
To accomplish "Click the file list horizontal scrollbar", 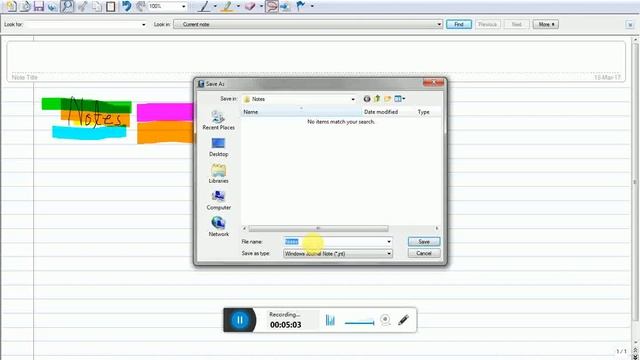I will pos(318,228).
